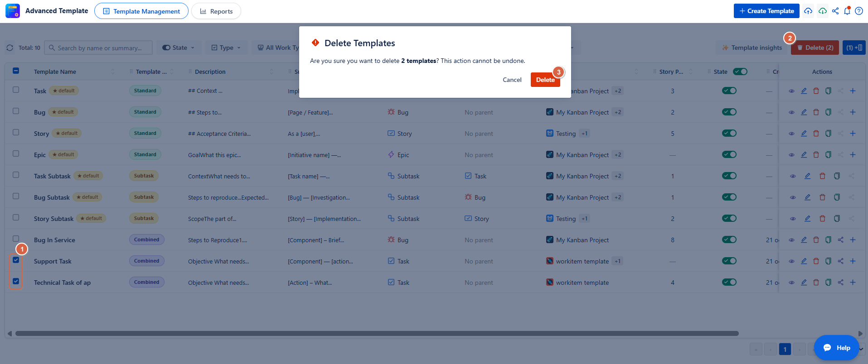Check the Task template row checkbox

(x=16, y=90)
